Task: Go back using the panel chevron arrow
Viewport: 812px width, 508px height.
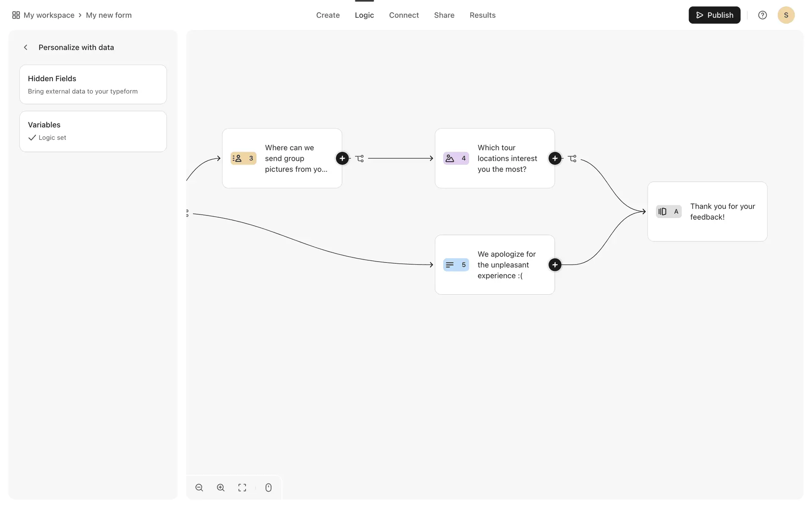Action: (26, 47)
